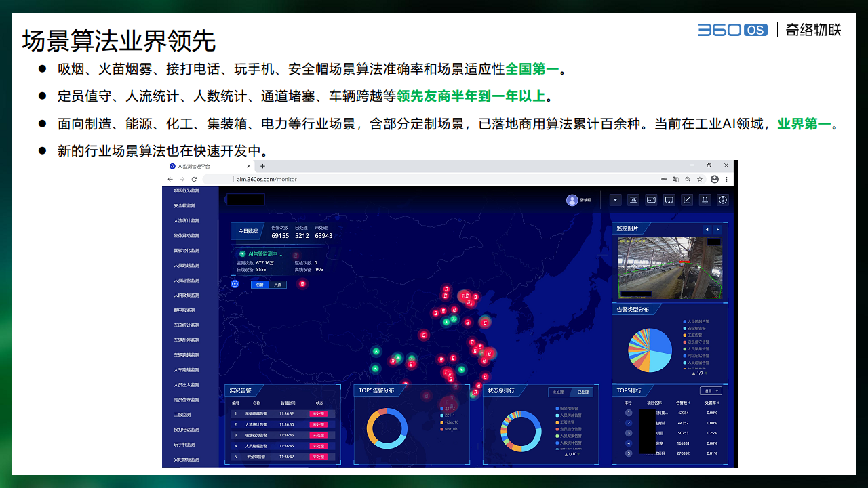Screen dimensions: 868x488
Task: Sort TOP5 table by 告警数
Action: point(683,403)
